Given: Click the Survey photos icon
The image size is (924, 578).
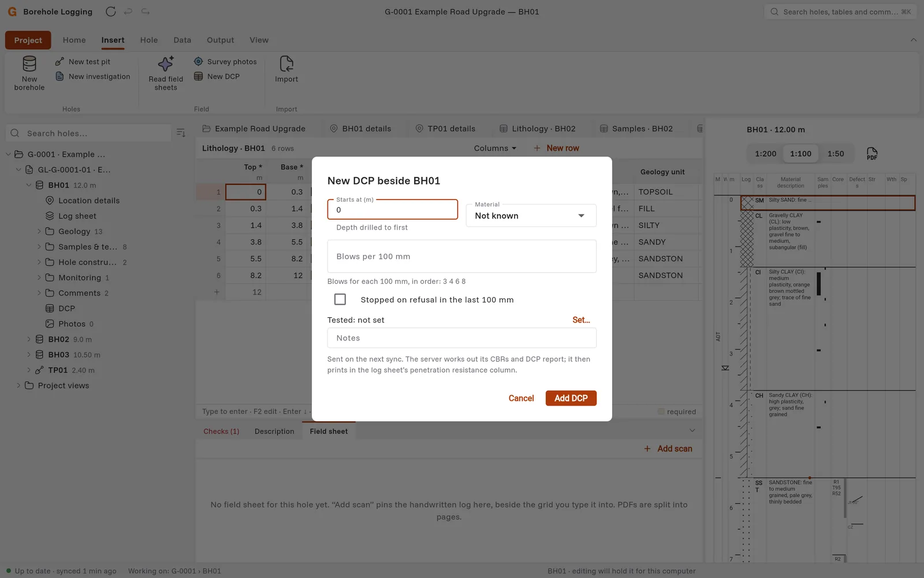Looking at the screenshot, I should click(x=198, y=61).
